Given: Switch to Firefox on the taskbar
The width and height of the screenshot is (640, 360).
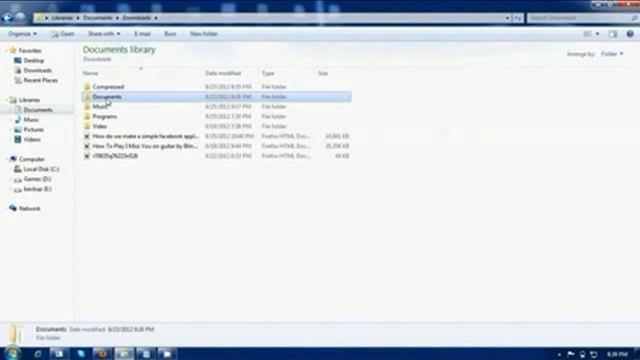Looking at the screenshot, I should 102,354.
